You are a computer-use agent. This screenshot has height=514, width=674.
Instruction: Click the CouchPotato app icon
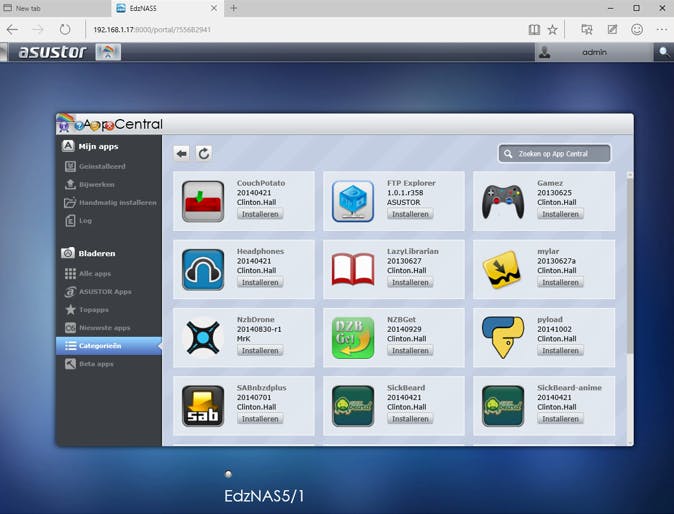pos(203,201)
